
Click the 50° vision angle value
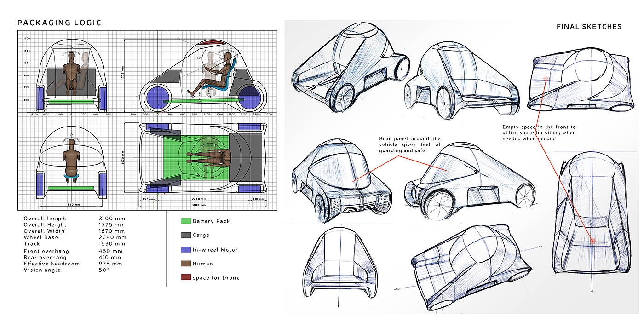click(x=104, y=270)
